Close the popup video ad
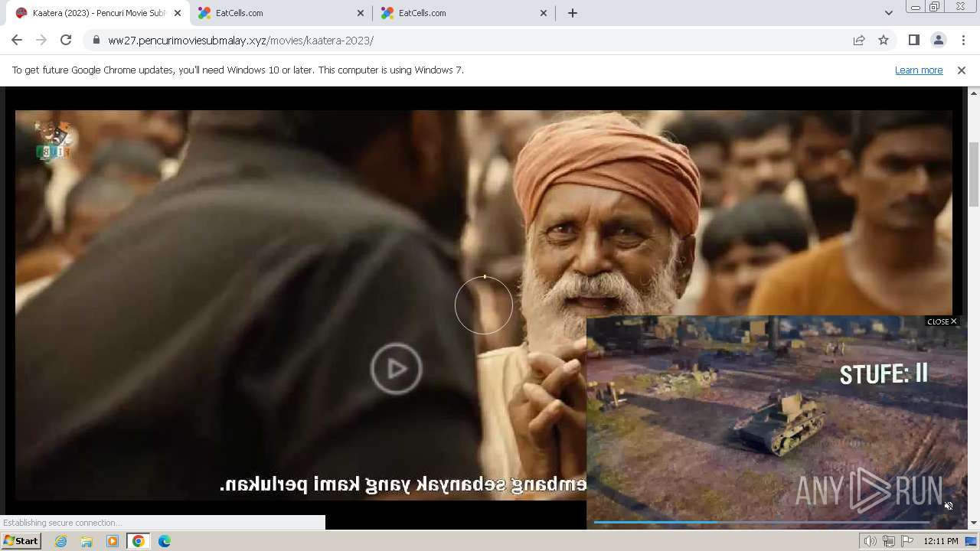The image size is (980, 551). point(942,321)
